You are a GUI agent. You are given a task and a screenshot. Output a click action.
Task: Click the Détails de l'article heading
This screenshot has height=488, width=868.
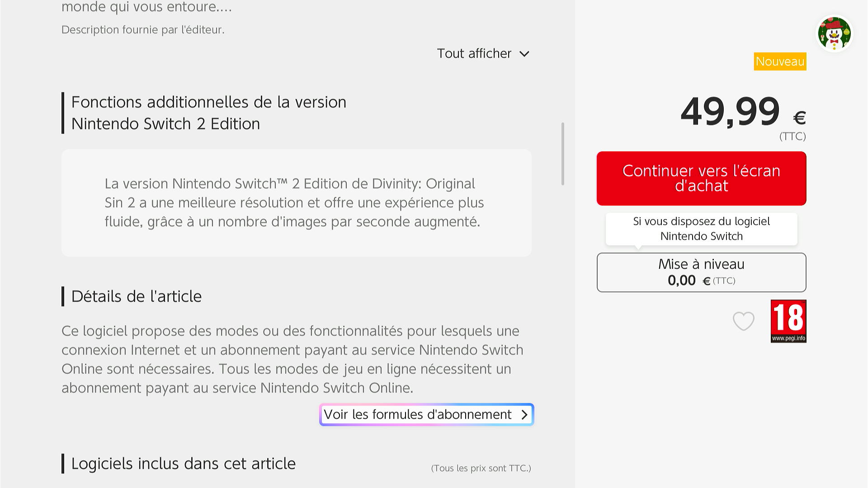[x=136, y=296]
